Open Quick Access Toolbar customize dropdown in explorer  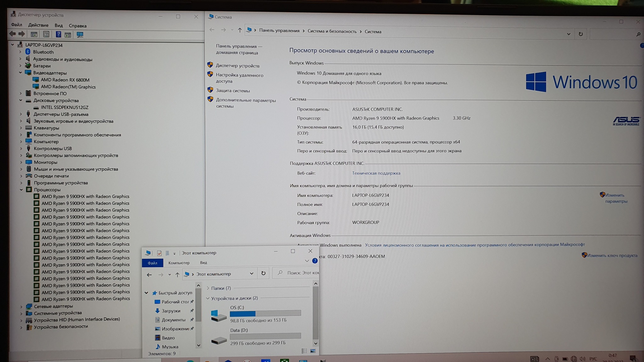tap(175, 253)
